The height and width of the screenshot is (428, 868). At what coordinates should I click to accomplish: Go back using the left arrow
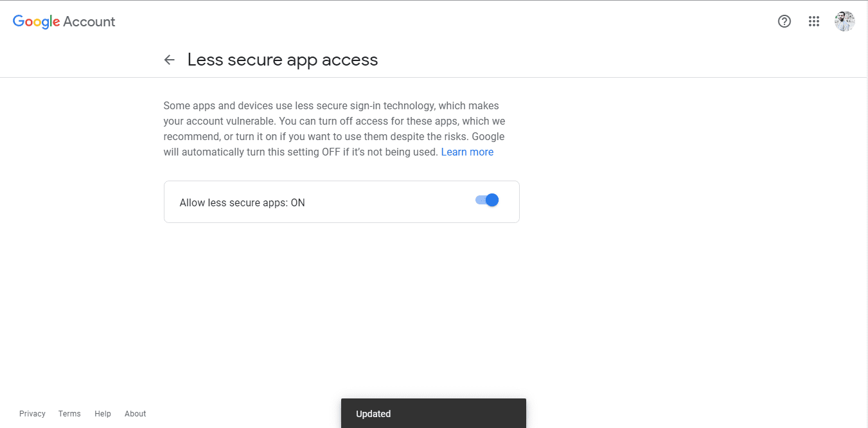(x=170, y=60)
